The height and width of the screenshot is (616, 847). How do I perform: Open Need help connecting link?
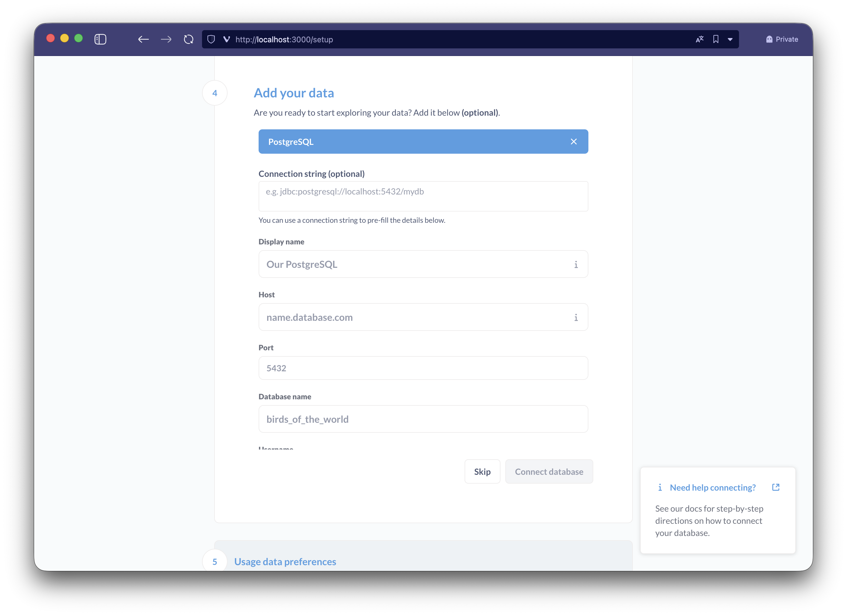713,488
